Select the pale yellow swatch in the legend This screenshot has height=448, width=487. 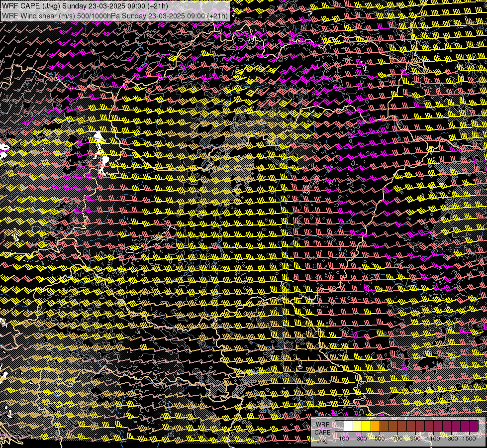point(358,426)
